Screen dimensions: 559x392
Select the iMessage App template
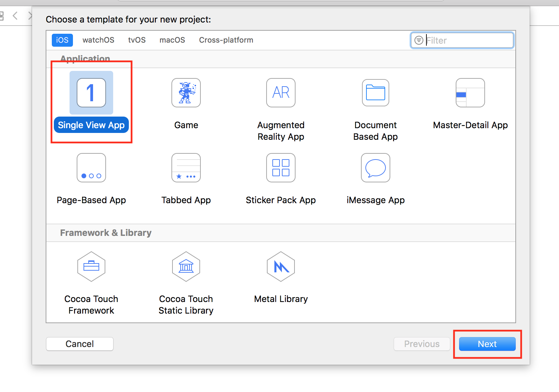click(375, 168)
